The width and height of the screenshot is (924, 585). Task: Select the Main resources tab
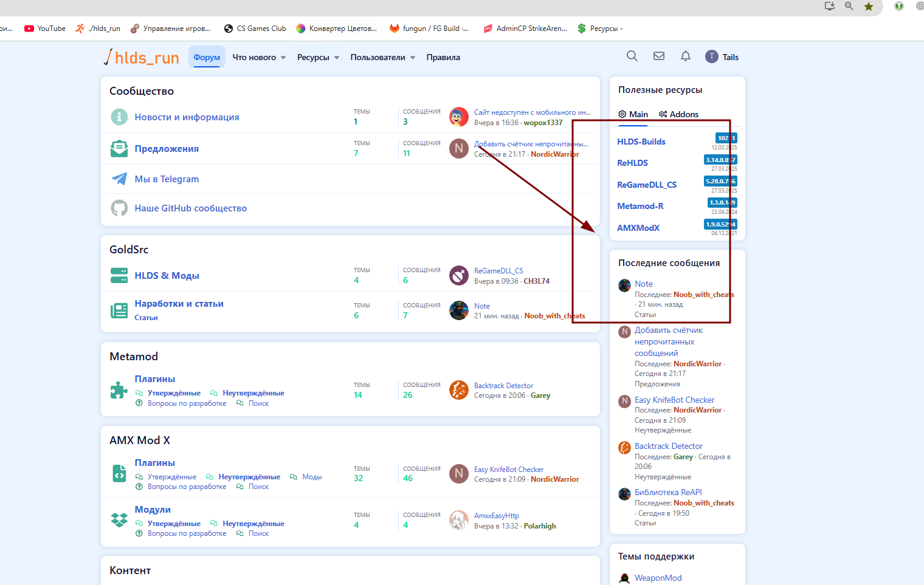(x=633, y=114)
